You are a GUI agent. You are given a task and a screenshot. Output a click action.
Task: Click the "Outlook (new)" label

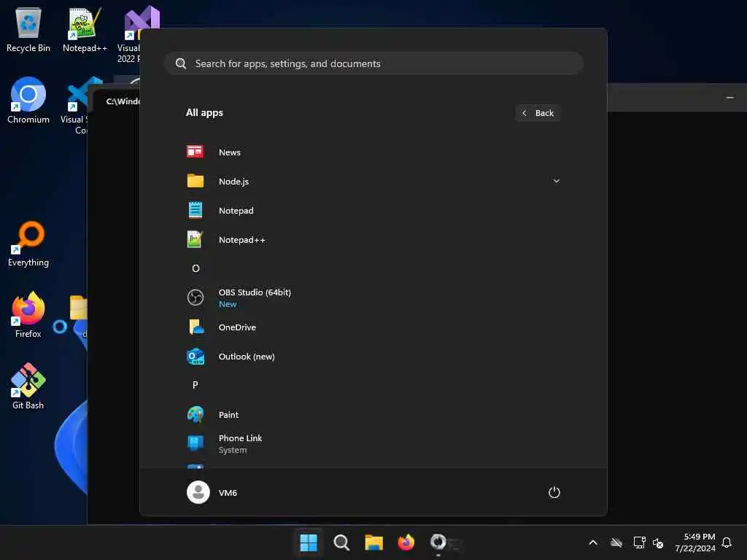(247, 356)
